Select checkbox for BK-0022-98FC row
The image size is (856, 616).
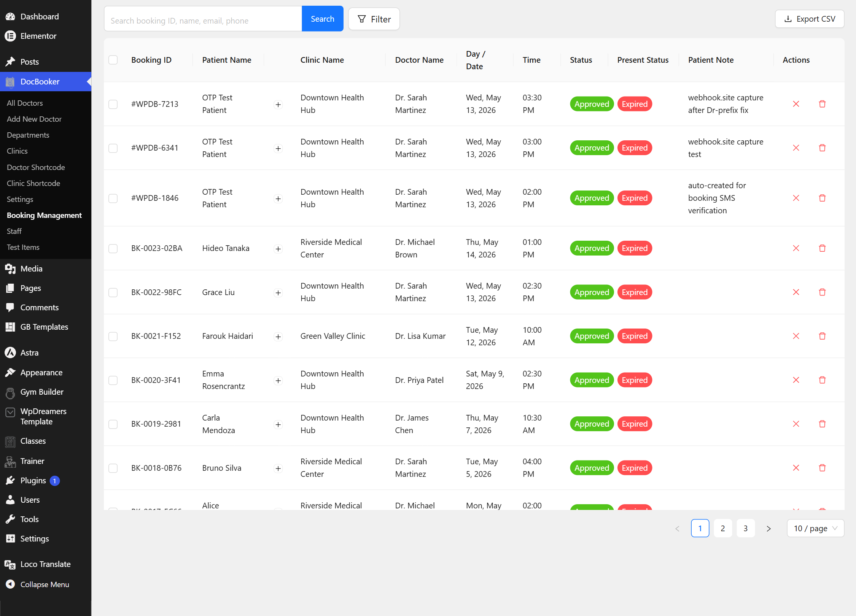tap(113, 292)
